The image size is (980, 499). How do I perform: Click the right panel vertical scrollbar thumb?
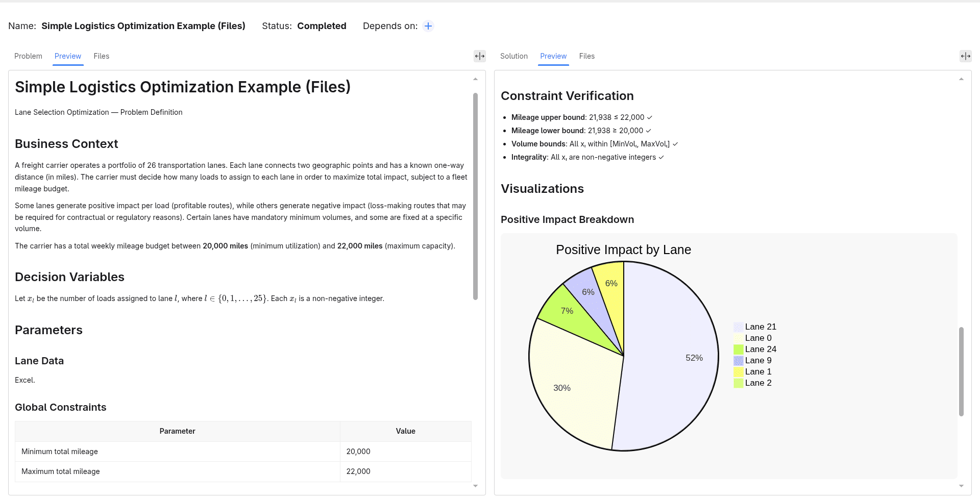click(961, 371)
